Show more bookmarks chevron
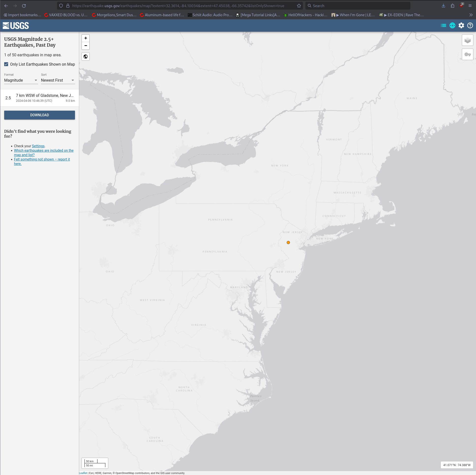Viewport: 476px width, 475px height. pos(471,15)
